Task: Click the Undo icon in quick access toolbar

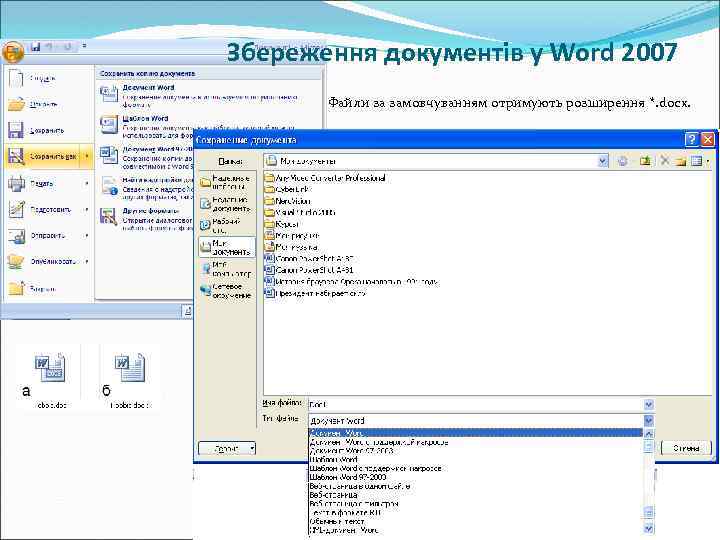Action: pyautogui.click(x=50, y=46)
